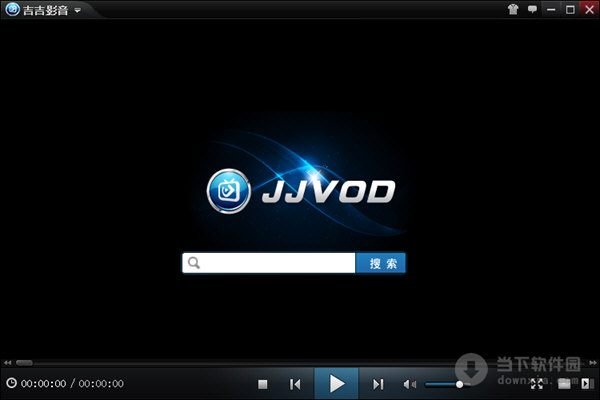Screen dimensions: 600x400
Task: Click inside the search text box
Action: (x=269, y=263)
